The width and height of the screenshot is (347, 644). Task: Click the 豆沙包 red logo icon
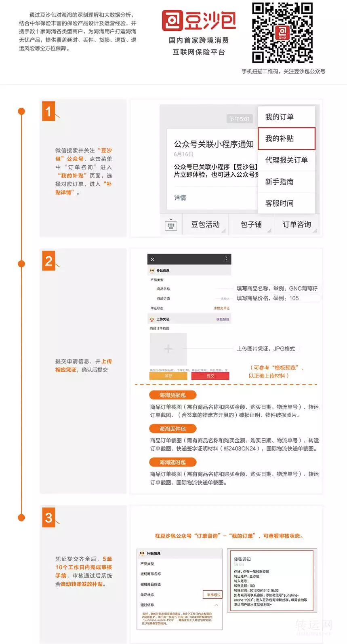pyautogui.click(x=172, y=21)
